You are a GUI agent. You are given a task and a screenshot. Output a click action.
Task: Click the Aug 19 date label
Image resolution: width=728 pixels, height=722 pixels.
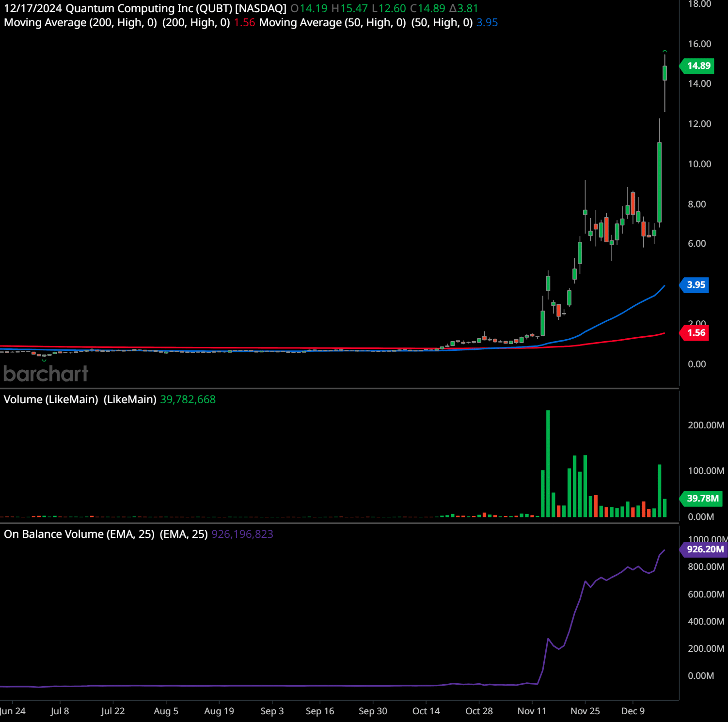coord(219,711)
